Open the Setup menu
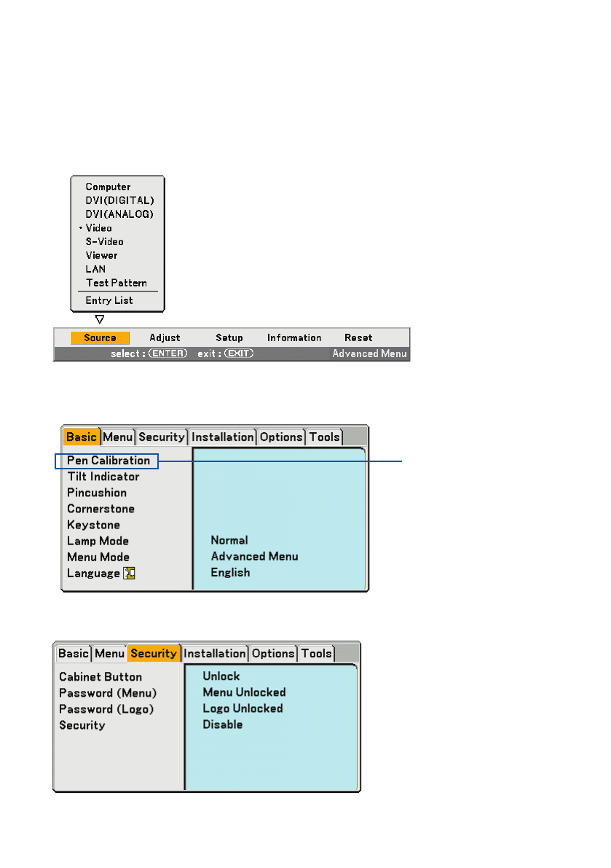Screen dimensions: 611x868 (x=229, y=338)
